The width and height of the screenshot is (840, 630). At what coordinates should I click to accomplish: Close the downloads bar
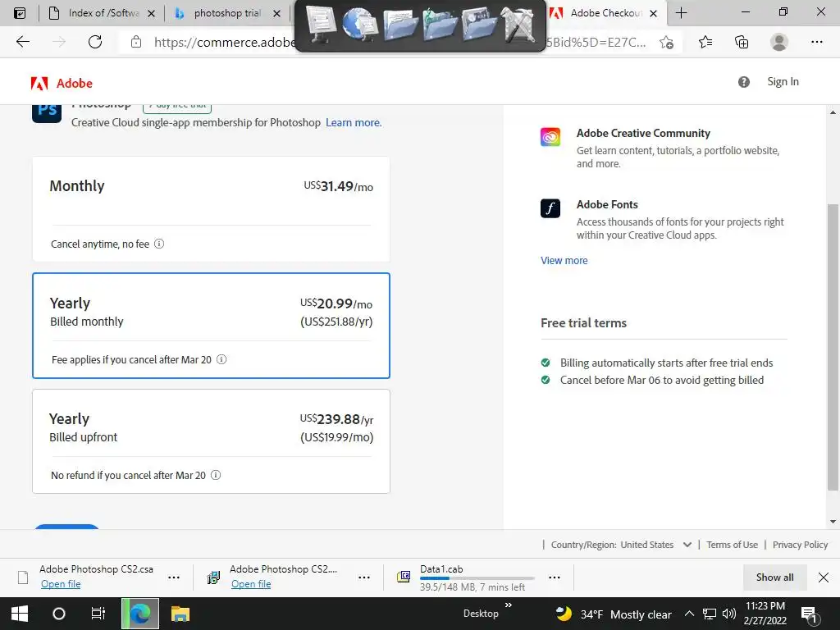[824, 577]
